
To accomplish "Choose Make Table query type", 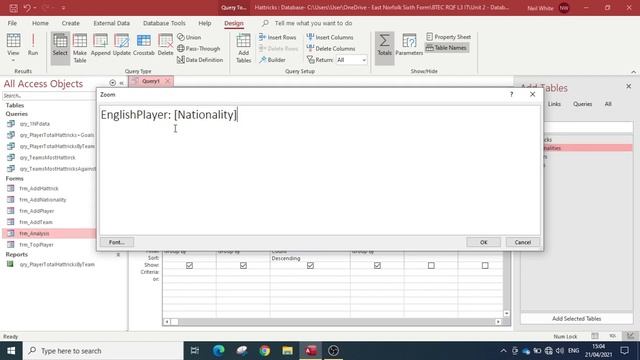I will coord(80,48).
